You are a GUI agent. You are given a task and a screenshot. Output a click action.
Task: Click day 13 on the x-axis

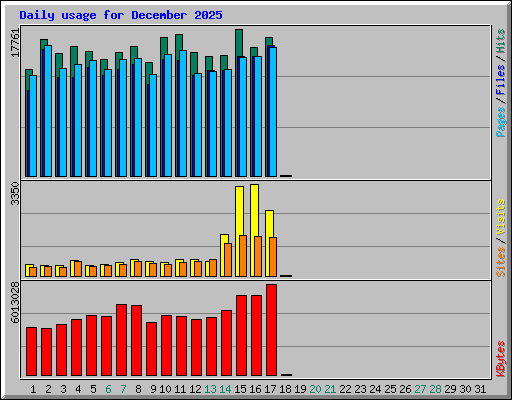click(x=210, y=389)
